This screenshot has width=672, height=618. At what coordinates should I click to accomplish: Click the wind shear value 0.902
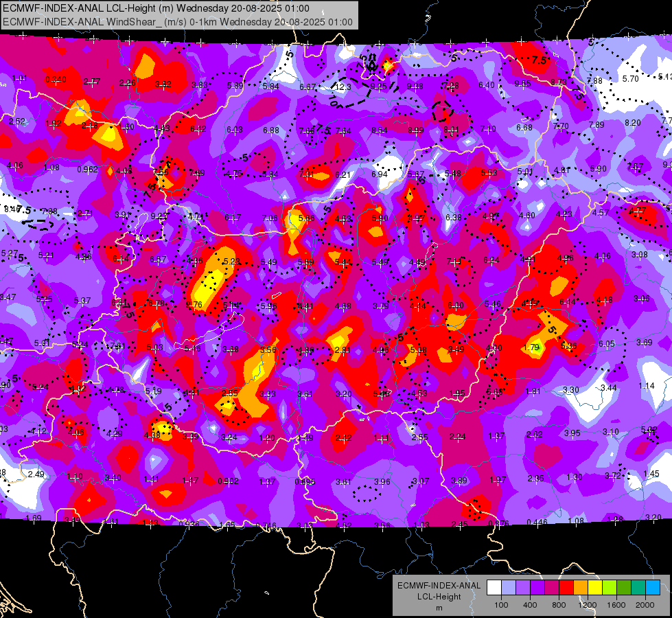(x=228, y=481)
